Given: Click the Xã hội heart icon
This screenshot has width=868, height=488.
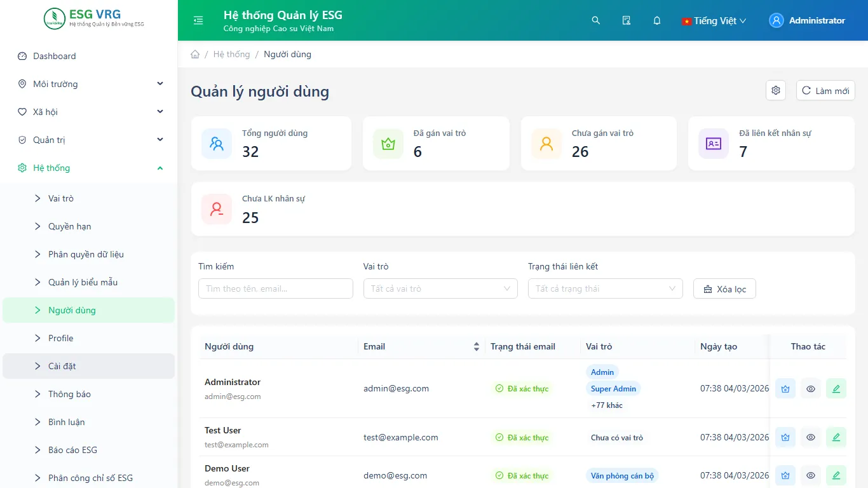Looking at the screenshot, I should tap(22, 112).
